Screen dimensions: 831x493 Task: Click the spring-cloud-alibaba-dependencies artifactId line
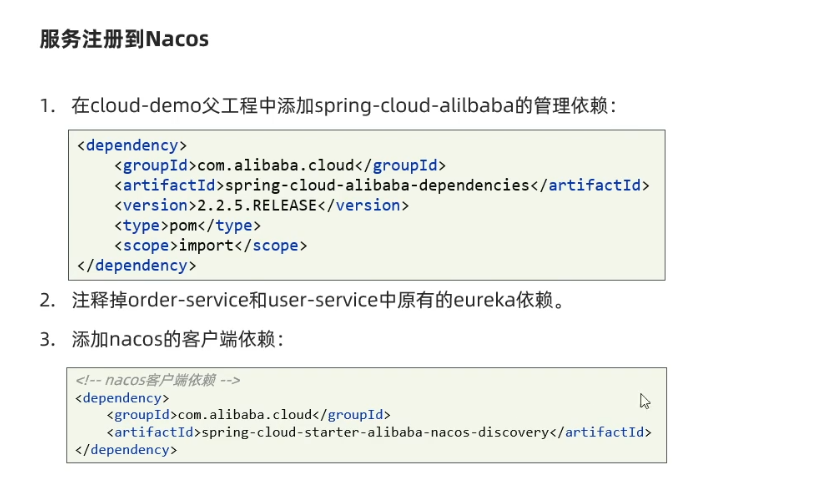click(x=382, y=185)
